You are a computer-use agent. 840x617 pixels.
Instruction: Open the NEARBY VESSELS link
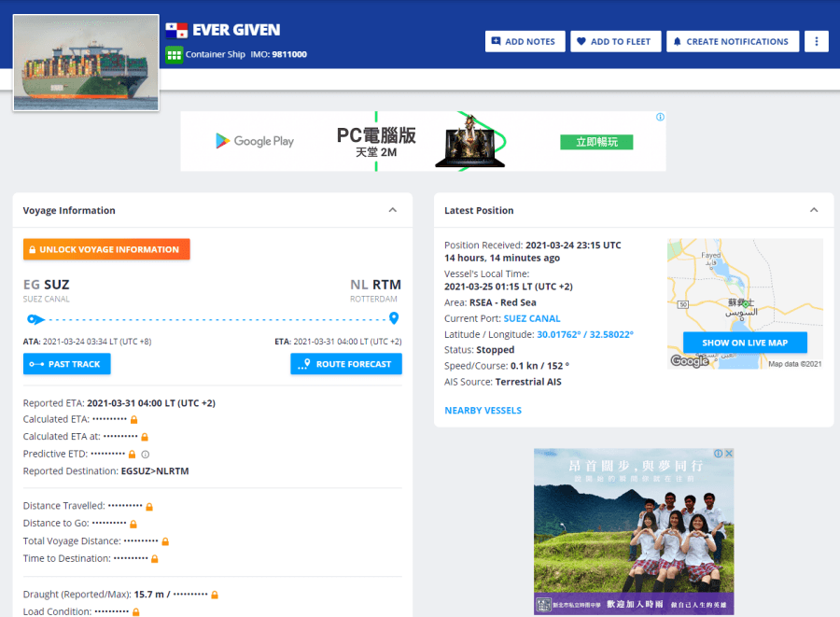coord(483,411)
